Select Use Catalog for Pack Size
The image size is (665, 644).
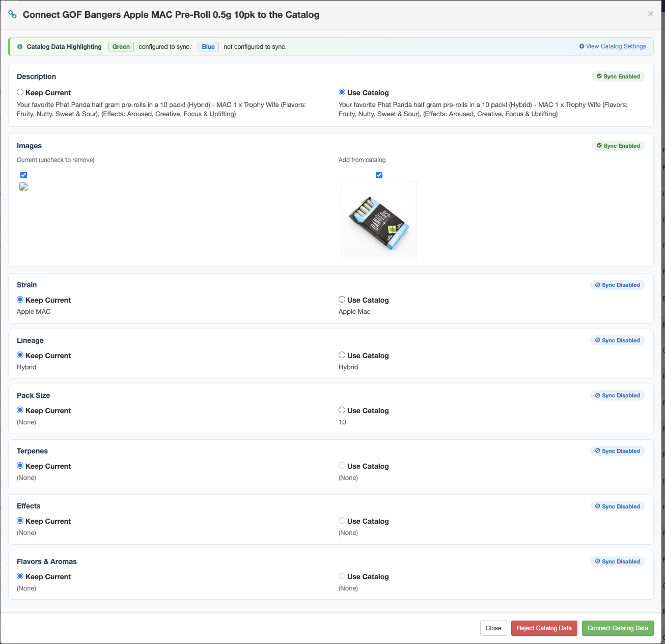[x=342, y=410]
